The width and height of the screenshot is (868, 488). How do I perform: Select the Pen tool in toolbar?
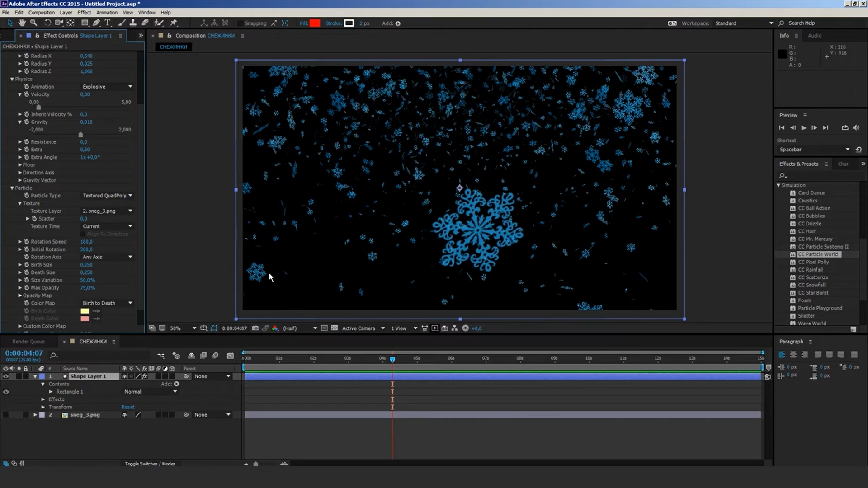96,23
